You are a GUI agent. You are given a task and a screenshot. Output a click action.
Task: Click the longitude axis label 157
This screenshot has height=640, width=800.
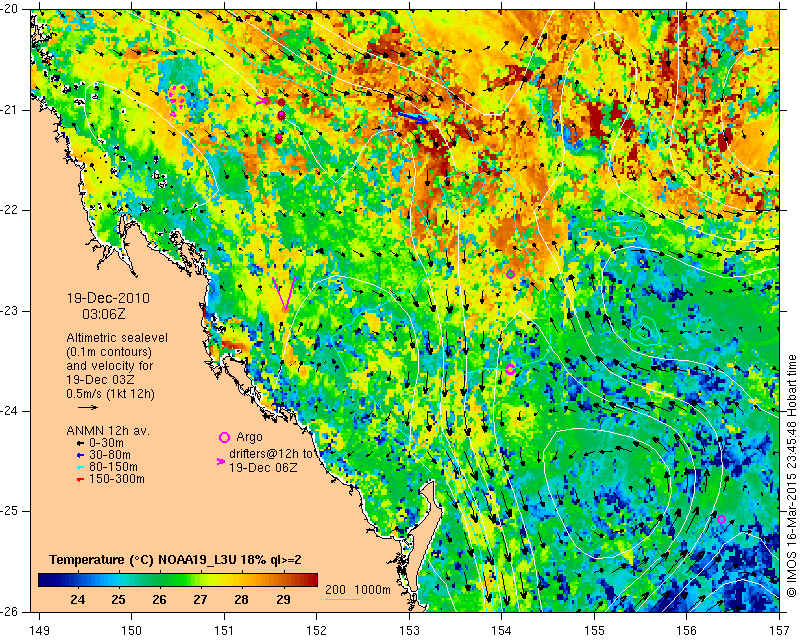[x=779, y=630]
